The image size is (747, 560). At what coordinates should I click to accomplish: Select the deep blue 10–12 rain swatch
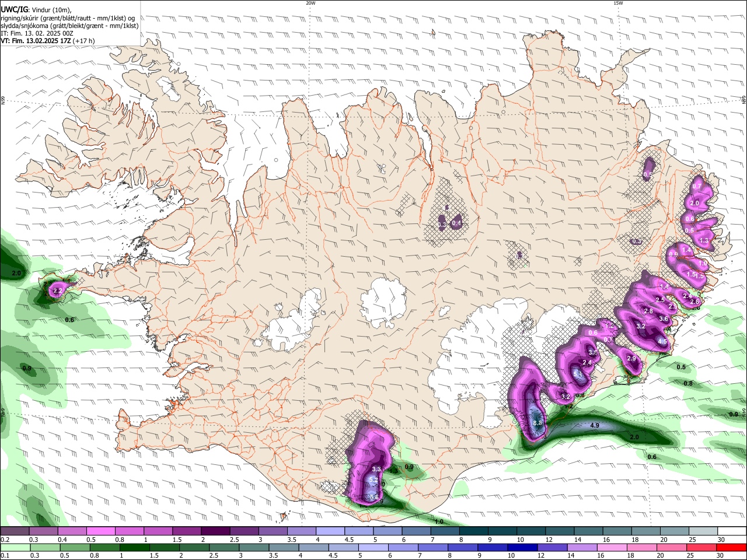pyautogui.click(x=522, y=547)
